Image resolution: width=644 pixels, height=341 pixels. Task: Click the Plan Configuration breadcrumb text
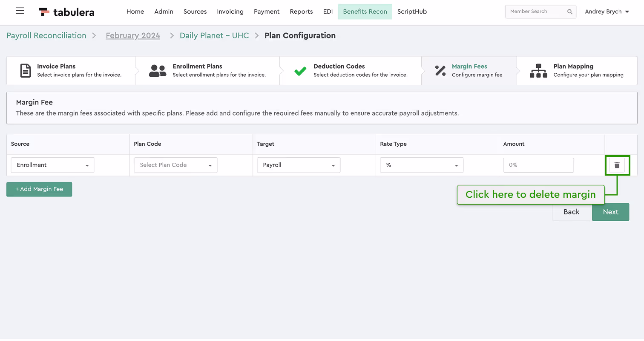(x=300, y=35)
